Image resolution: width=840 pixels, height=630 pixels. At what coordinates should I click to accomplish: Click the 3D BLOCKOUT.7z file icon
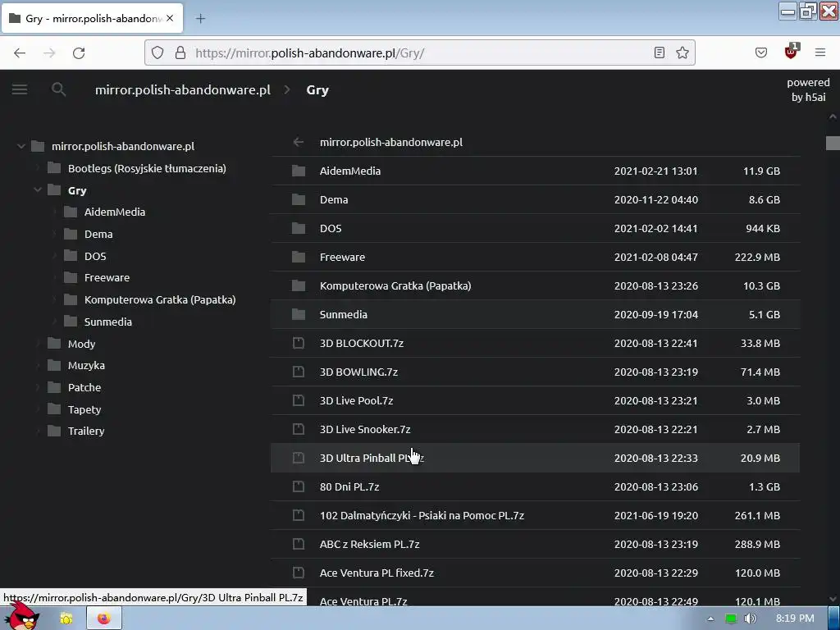click(299, 343)
